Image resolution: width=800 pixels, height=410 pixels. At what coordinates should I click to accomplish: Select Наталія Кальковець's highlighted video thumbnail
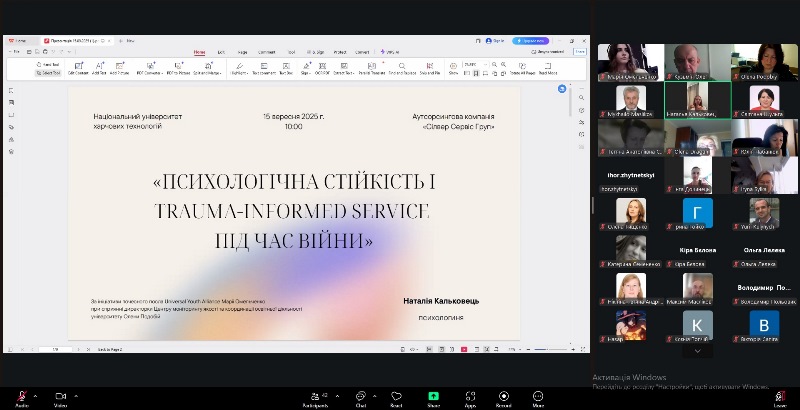pos(697,99)
